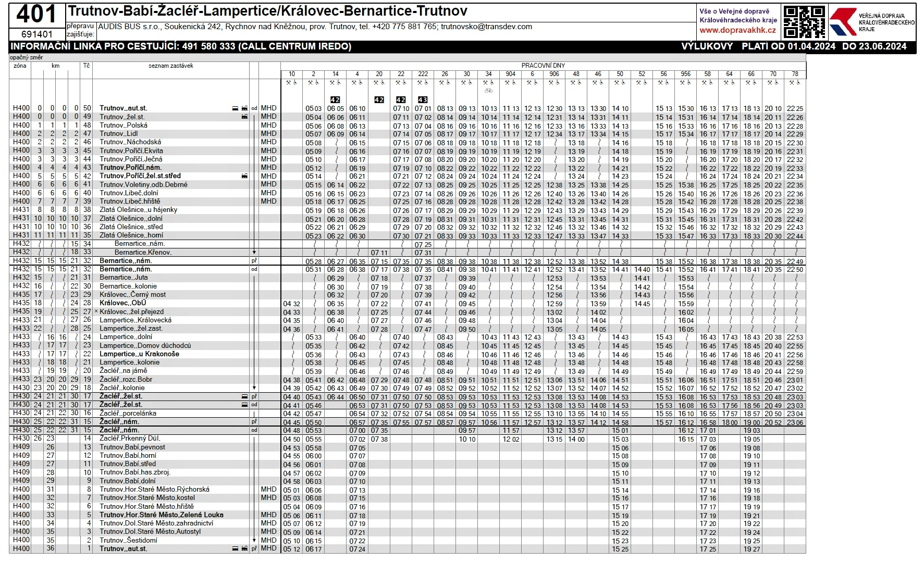Viewport: 924px width, 588px height.
Task: Open the www.dopravakhk.cz link
Action: coord(737,30)
